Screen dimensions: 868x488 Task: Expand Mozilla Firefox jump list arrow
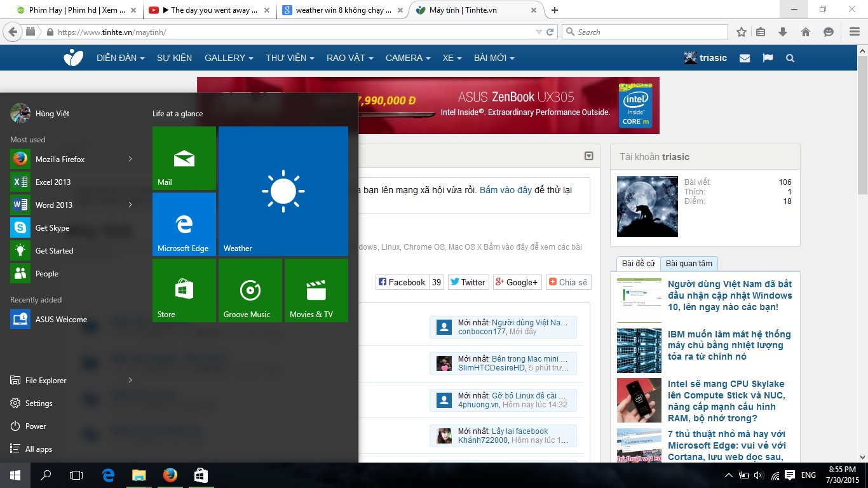(130, 159)
